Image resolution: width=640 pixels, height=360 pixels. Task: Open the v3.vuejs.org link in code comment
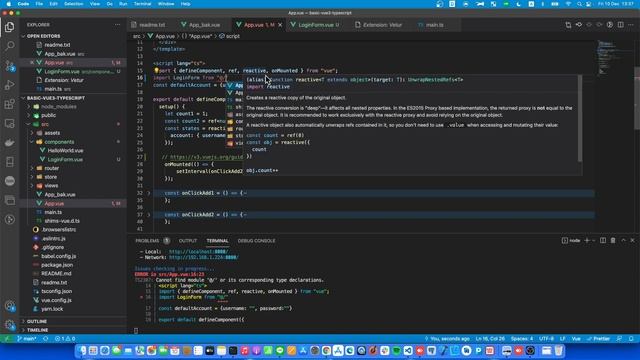[x=207, y=157]
